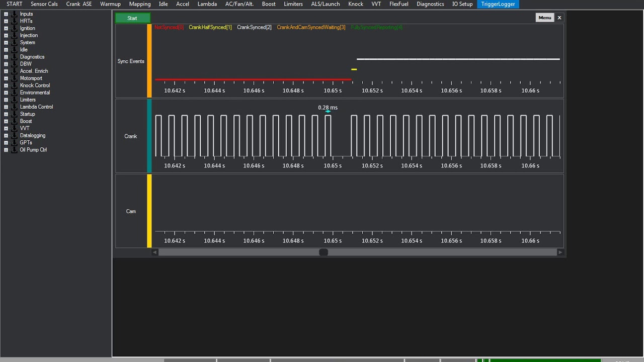Expand the Knock Control tree node
Screen dimensions: 644x362
coord(6,85)
